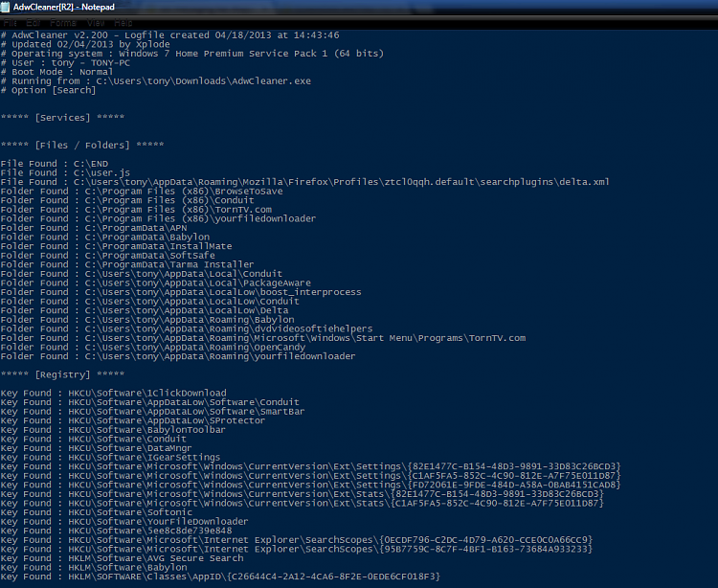Screen dimensions: 718x588
Task: Click the ProgramData\Tarma Installer line
Action: [127, 264]
